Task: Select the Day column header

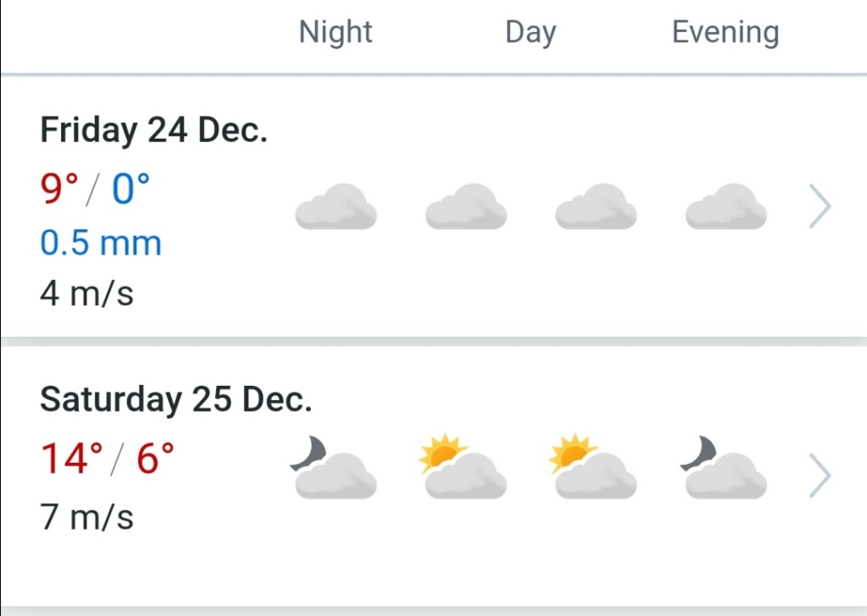Action: (530, 32)
